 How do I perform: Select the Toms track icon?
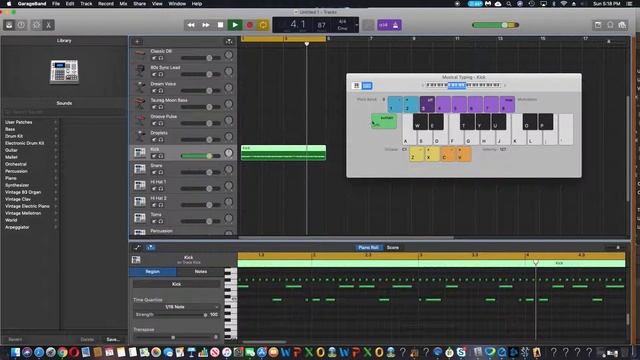pos(140,218)
